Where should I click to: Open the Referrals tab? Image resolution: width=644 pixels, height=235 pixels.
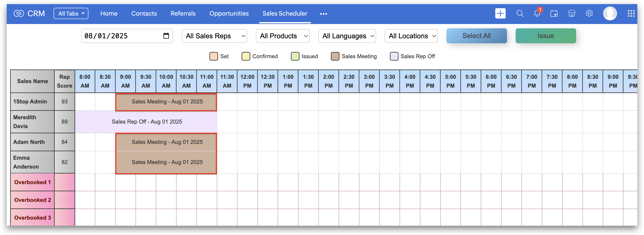[x=183, y=13]
